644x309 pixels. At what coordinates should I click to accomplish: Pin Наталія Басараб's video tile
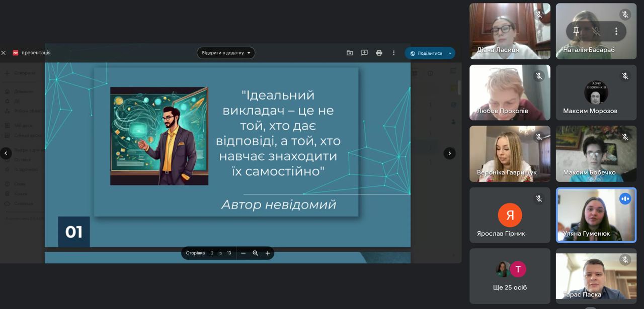[576, 31]
